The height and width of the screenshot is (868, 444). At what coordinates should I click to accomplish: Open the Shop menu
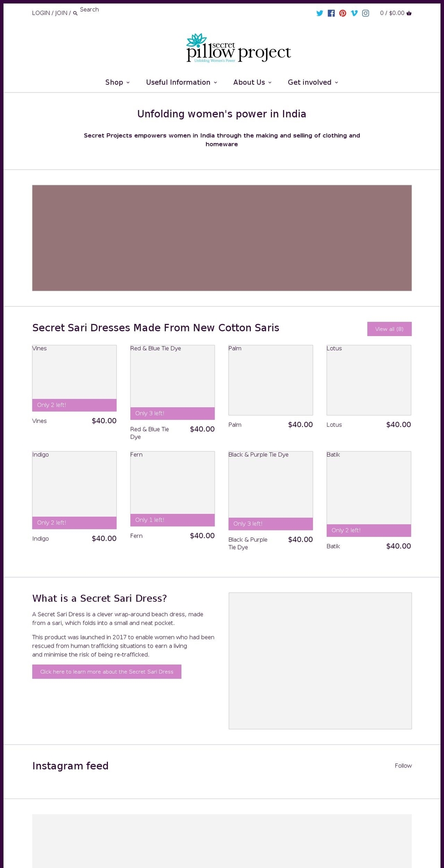[x=114, y=82]
